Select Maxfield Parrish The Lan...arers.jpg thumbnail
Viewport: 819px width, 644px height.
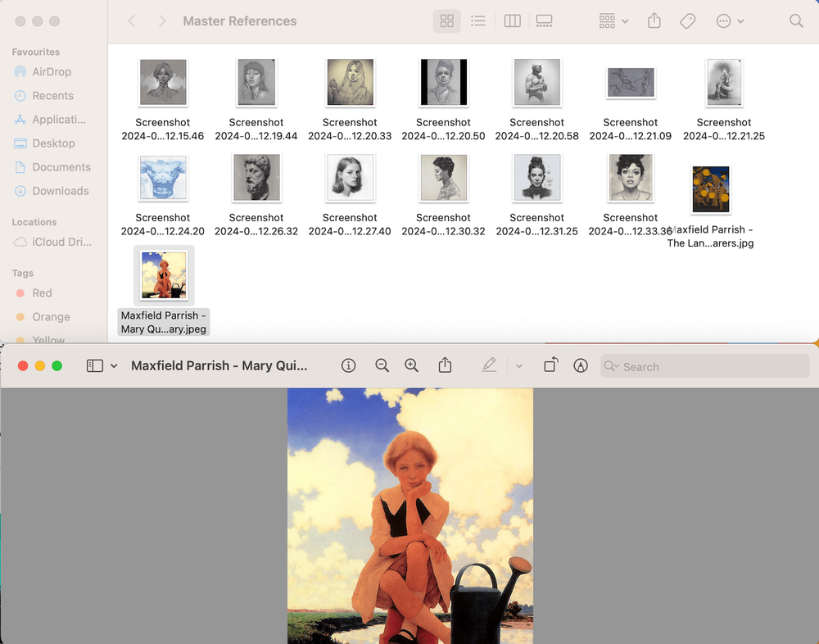(710, 189)
